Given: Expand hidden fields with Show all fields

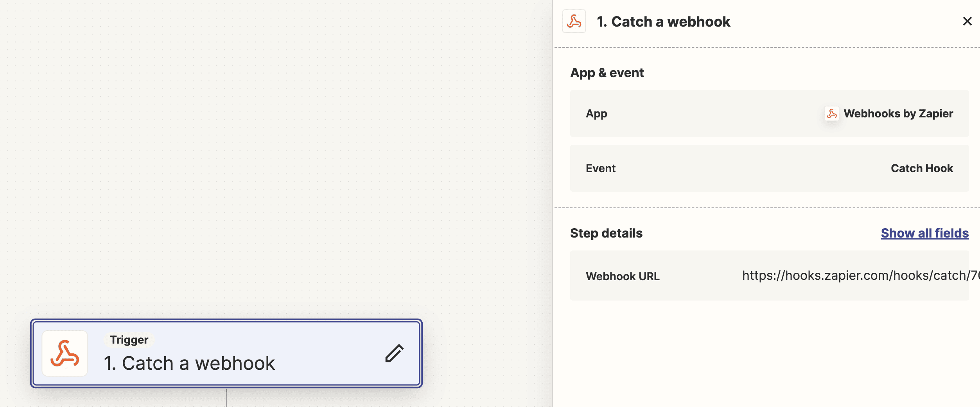Looking at the screenshot, I should tap(924, 233).
